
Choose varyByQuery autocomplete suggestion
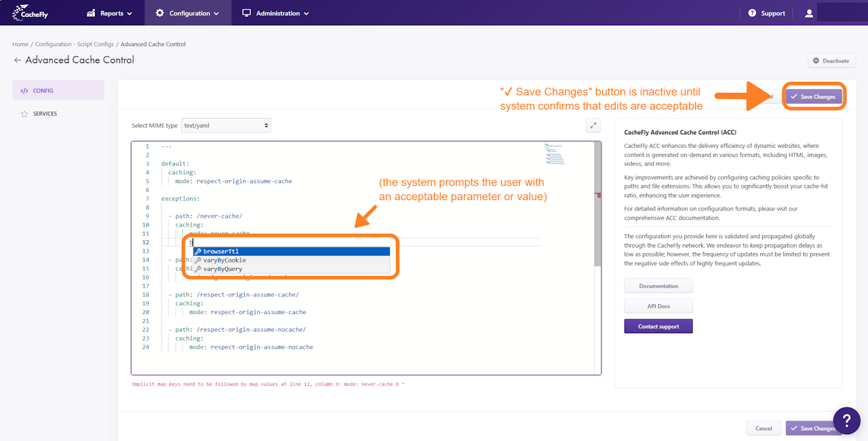click(x=292, y=269)
